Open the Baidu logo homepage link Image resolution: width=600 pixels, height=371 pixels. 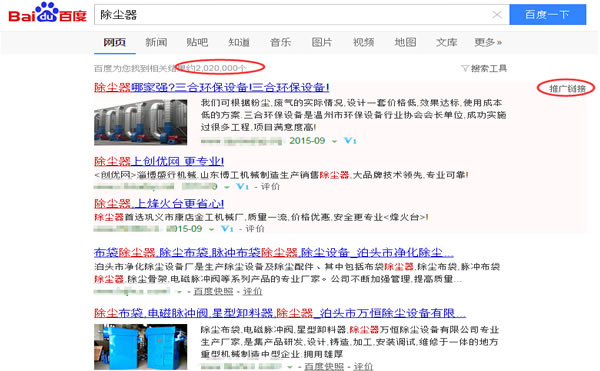[47, 13]
